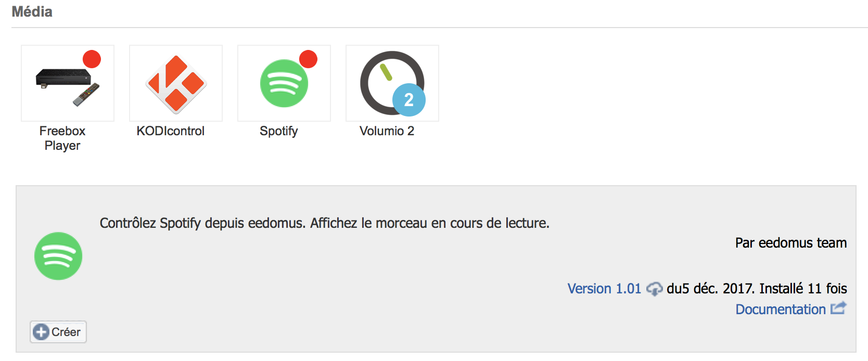Click the Volumio 2 label text

click(387, 131)
